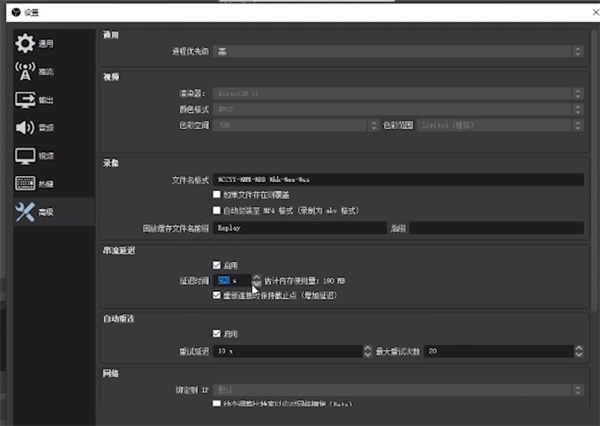Click the 通用 (General) gear icon
The width and height of the screenshot is (600, 426).
click(x=25, y=43)
